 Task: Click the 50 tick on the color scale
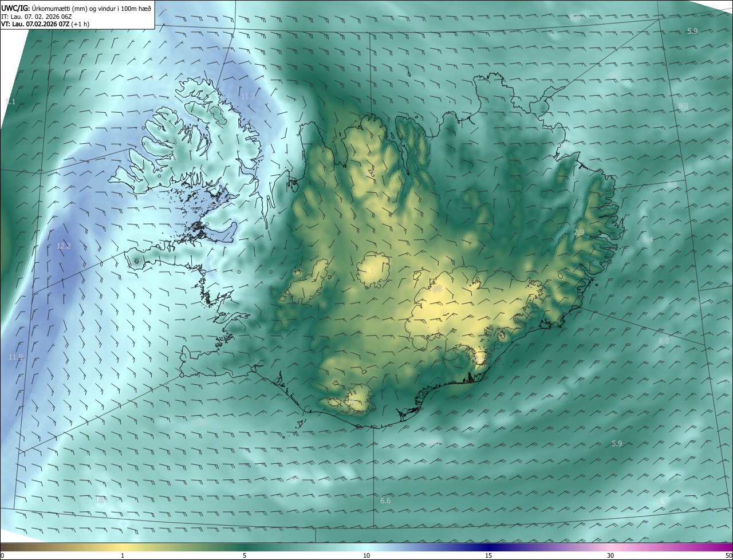coord(728,555)
